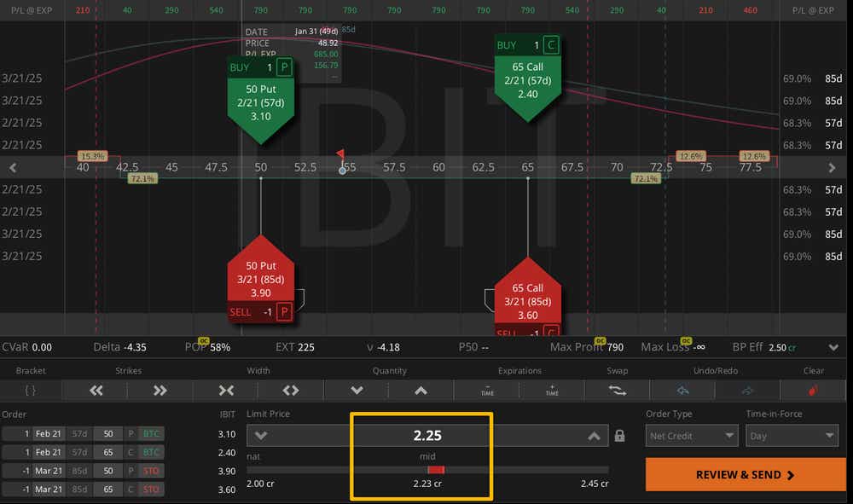Edit strike 65 on Mar 21 leg
853x504 pixels.
108,490
